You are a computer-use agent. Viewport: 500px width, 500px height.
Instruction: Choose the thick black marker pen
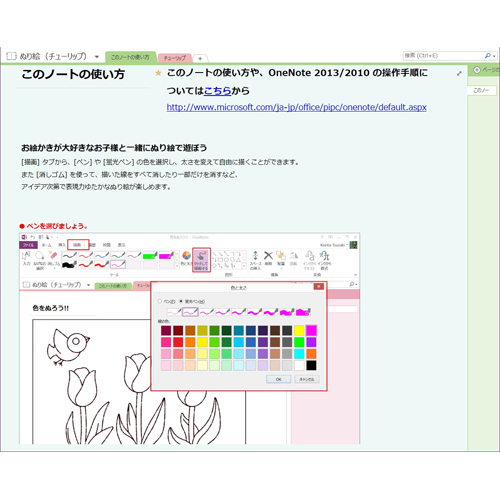tap(70, 265)
